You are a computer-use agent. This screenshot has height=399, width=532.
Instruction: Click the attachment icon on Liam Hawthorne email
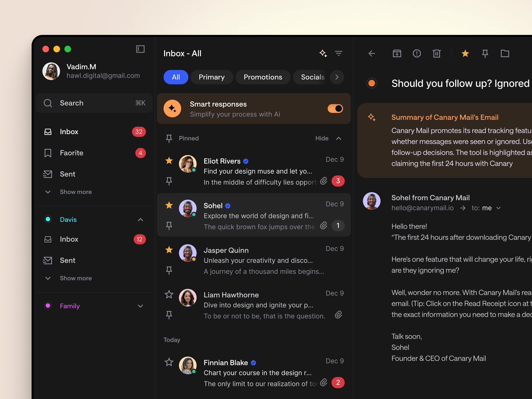click(x=338, y=315)
